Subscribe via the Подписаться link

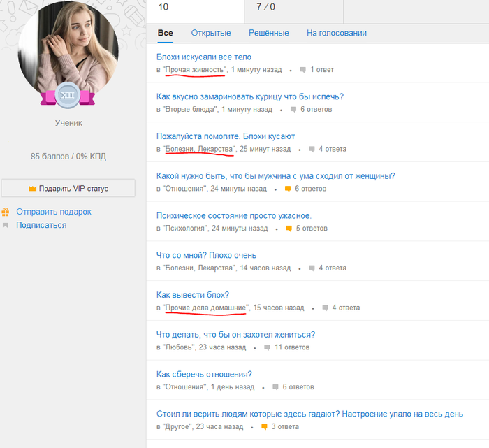41,225
